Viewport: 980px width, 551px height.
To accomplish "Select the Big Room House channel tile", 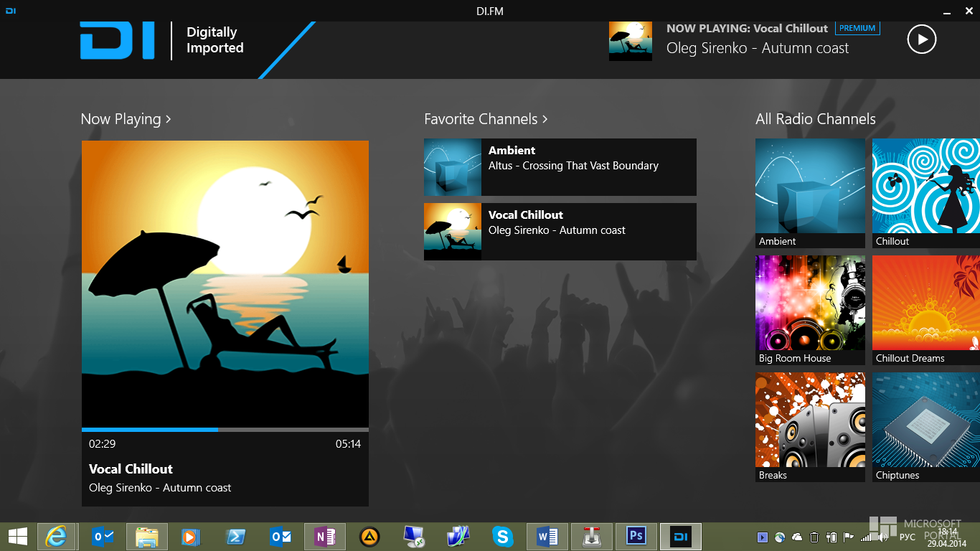I will pos(810,311).
